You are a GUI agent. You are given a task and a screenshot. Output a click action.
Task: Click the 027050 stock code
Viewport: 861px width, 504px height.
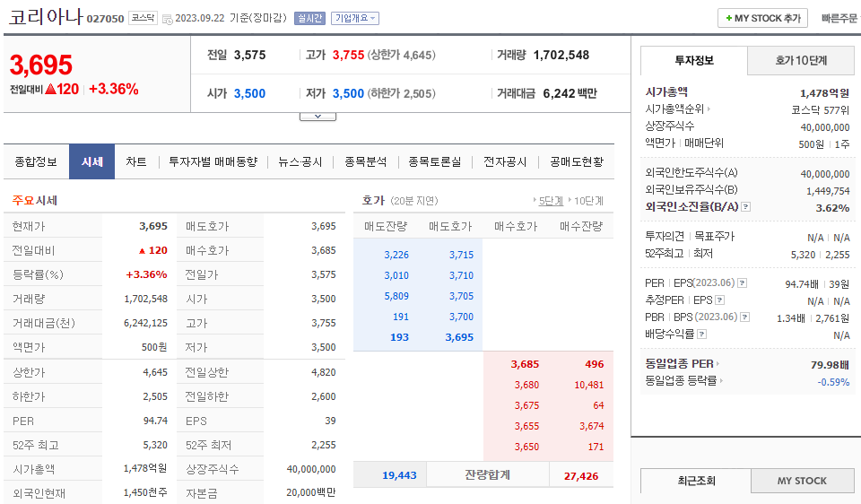106,19
